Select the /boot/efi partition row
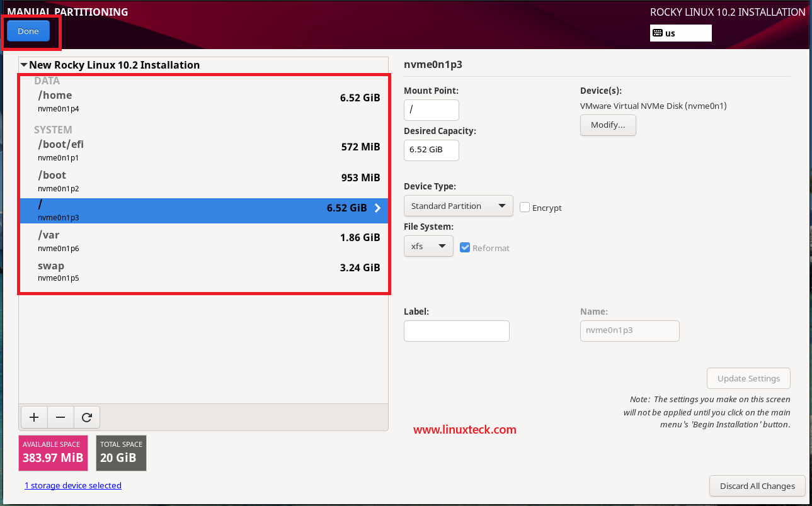Image resolution: width=812 pixels, height=506 pixels. tap(204, 150)
